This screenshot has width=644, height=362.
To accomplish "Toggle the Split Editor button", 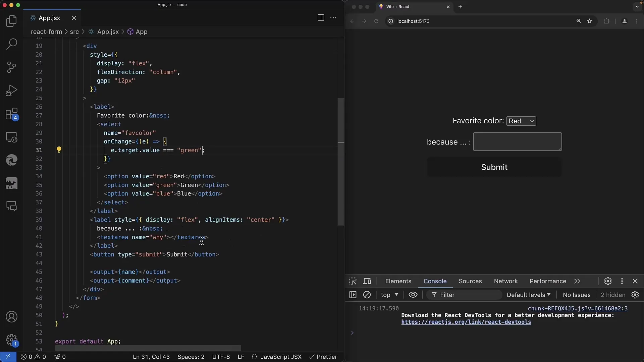I will [320, 18].
